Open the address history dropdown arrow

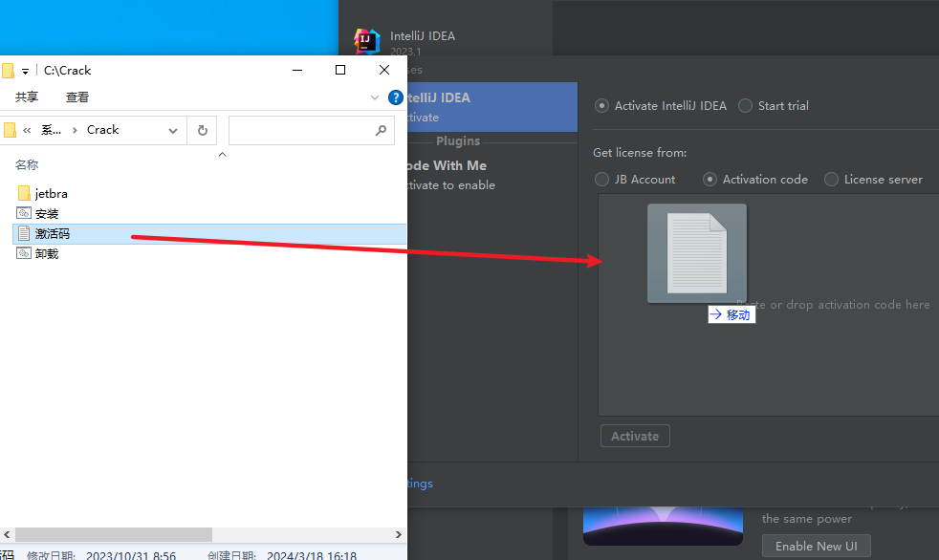(173, 130)
